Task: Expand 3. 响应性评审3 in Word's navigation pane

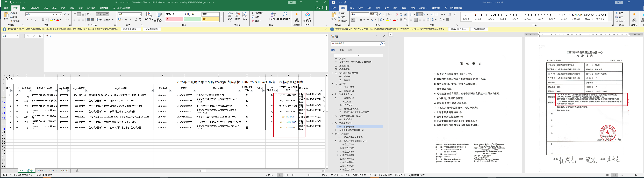Action: [338, 152]
